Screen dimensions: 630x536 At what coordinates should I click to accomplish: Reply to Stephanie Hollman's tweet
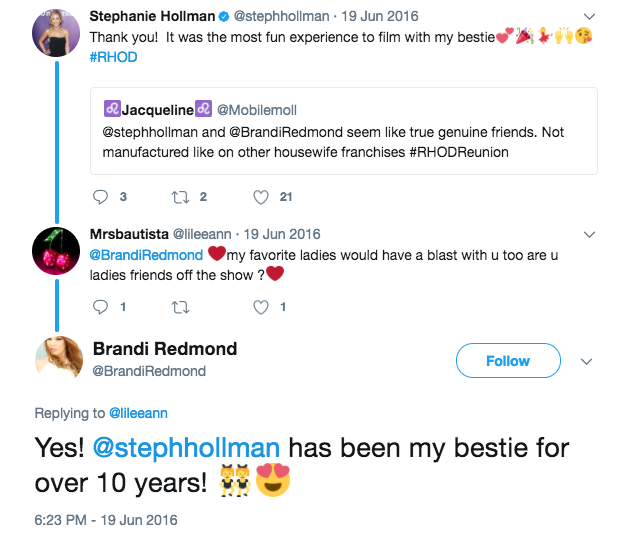click(100, 197)
